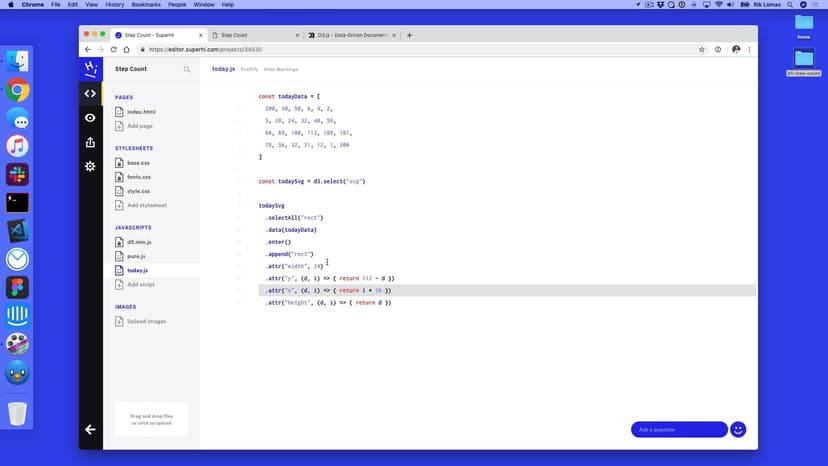828x466 pixels.
Task: Click Add script in Javascripts section
Action: (140, 284)
